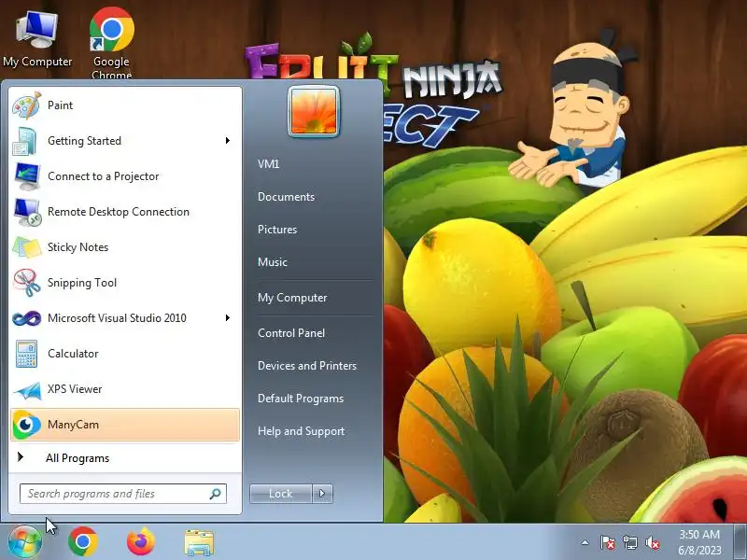Focus the Search programs and files box
Image resolution: width=747 pixels, height=560 pixels.
pos(123,494)
